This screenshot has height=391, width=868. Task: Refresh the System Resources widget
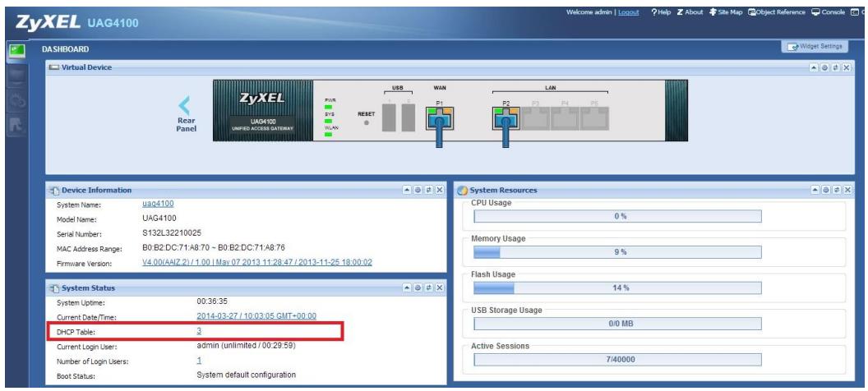(x=837, y=190)
